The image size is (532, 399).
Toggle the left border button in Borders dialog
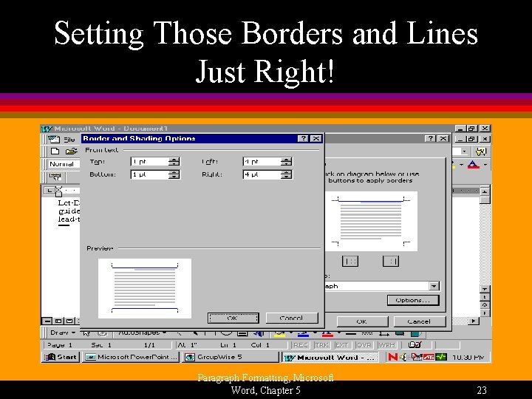350,262
